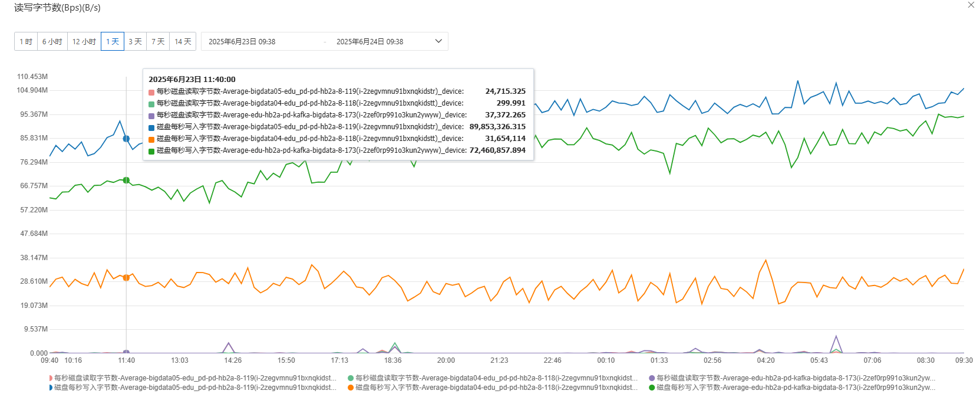Switch to the 3 天 range
980x420 pixels.
tap(135, 41)
